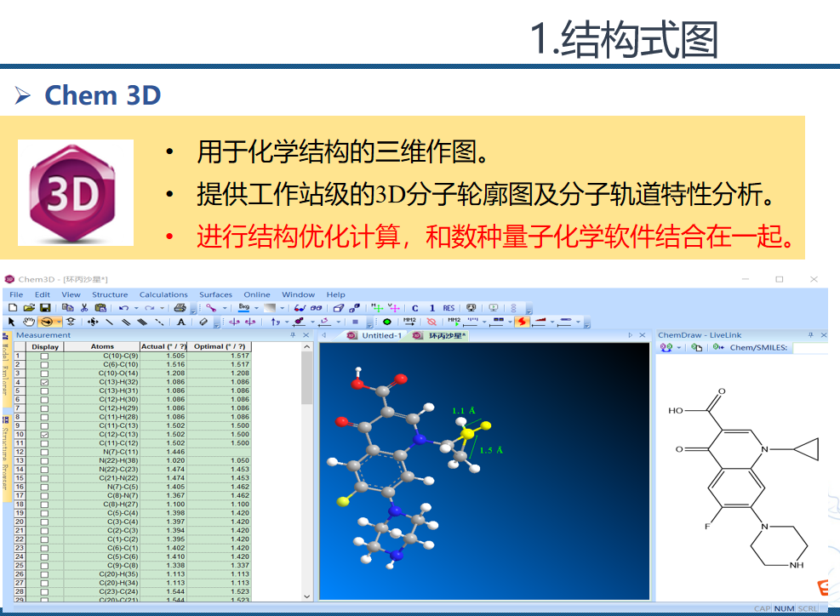Viewport: 840px width, 616px height.
Task: Click the Atoms column header
Action: tap(102, 346)
